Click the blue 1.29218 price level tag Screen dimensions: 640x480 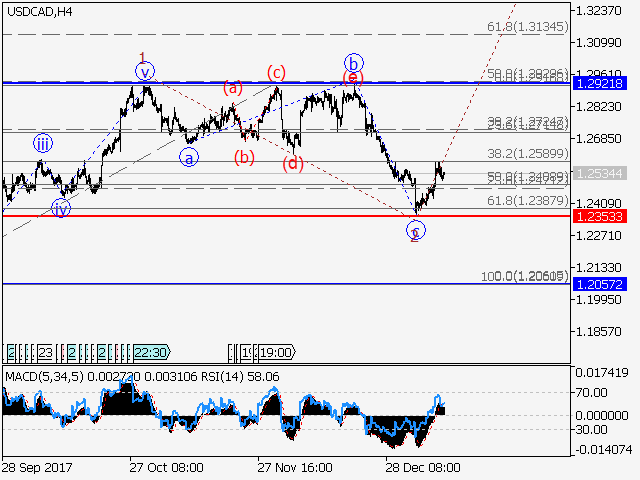pyautogui.click(x=601, y=83)
